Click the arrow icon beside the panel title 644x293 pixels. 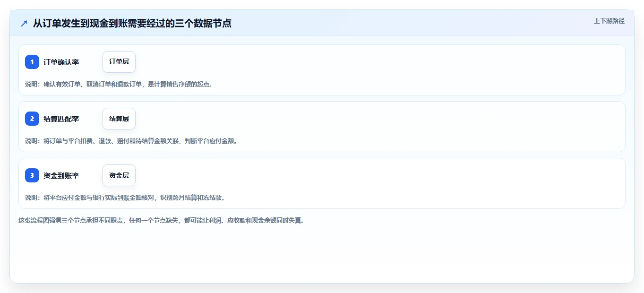[x=24, y=23]
